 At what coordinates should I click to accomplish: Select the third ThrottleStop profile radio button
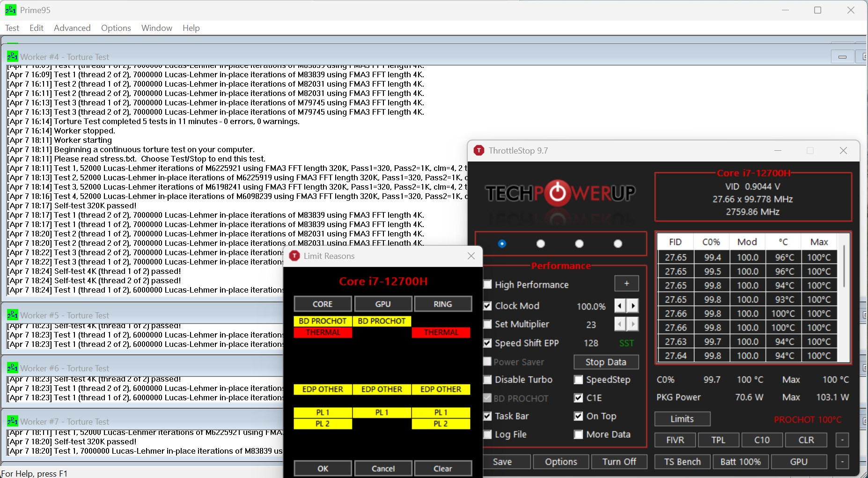tap(579, 243)
